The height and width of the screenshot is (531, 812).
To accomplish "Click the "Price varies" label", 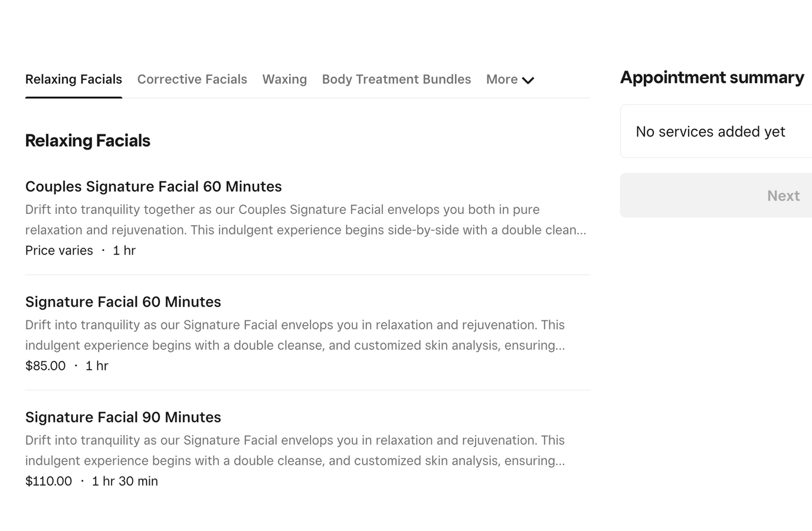I will coord(59,250).
